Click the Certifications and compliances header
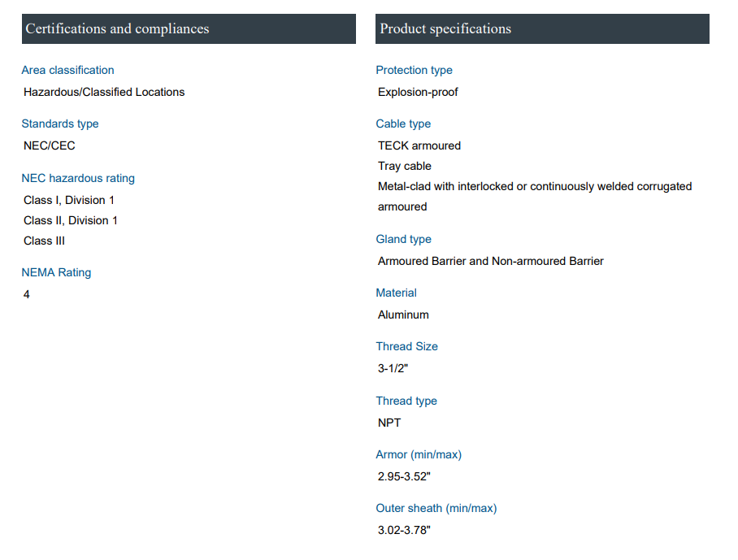Viewport: 738px width, 560px height. [118, 29]
